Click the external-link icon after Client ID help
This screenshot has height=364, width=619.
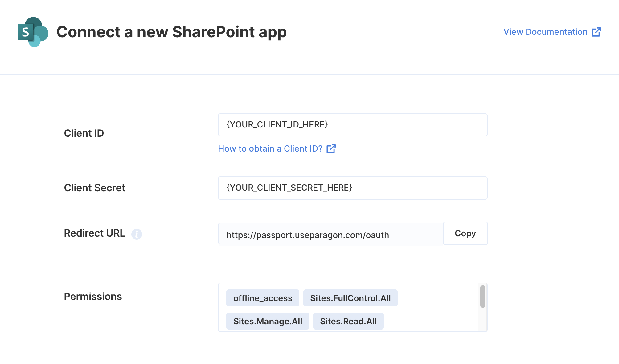click(331, 149)
